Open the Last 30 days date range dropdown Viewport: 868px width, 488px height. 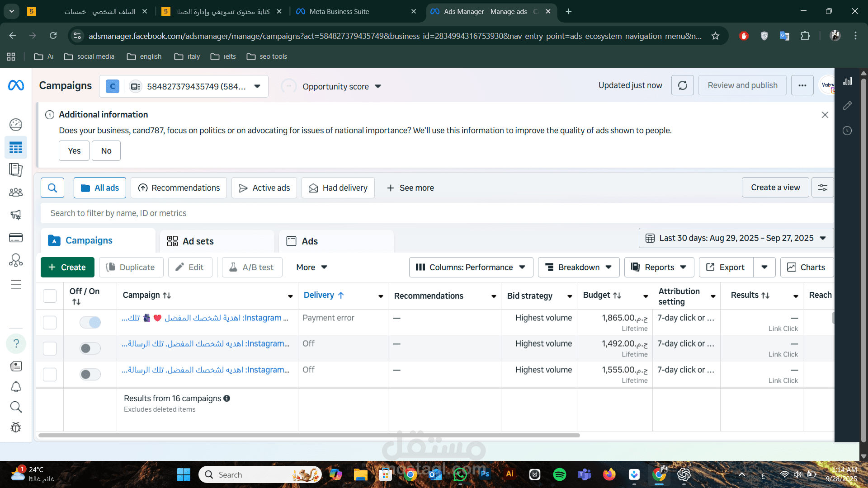pyautogui.click(x=736, y=238)
